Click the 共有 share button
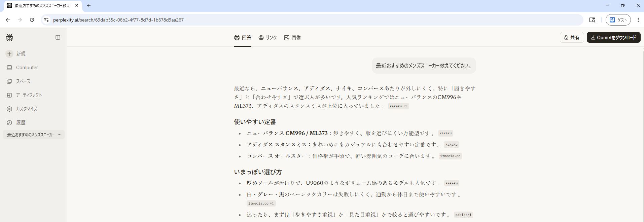Viewport: 644px width, 222px height. click(x=572, y=37)
